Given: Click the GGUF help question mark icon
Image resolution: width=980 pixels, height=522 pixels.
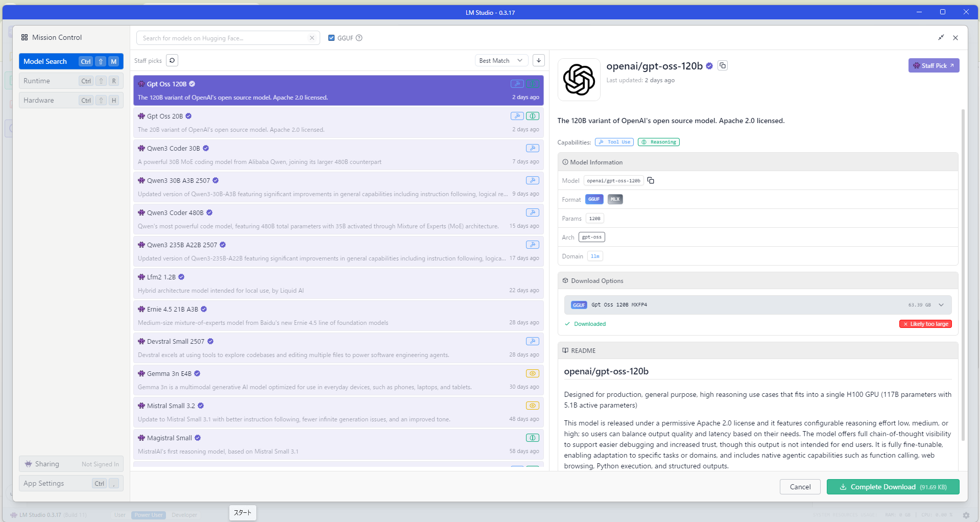Looking at the screenshot, I should coord(359,38).
